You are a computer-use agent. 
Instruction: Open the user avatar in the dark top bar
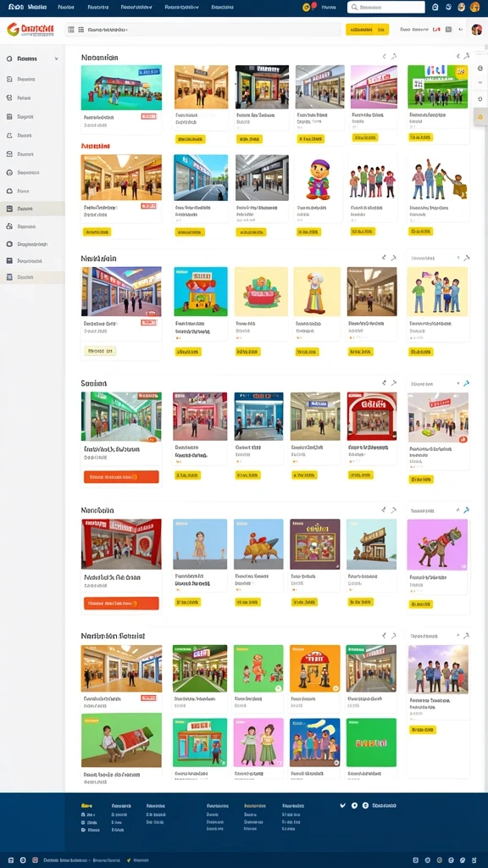tap(474, 7)
